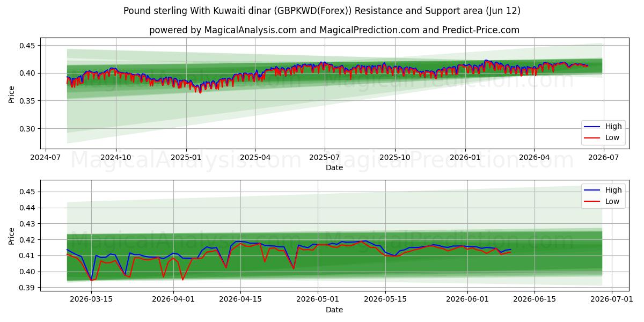Click the lower chart y-axis value '0.43'
Screen dimensions: 644x322
27,224
